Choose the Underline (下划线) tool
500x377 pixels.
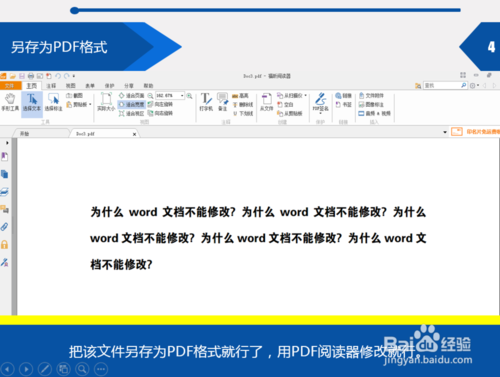[243, 114]
